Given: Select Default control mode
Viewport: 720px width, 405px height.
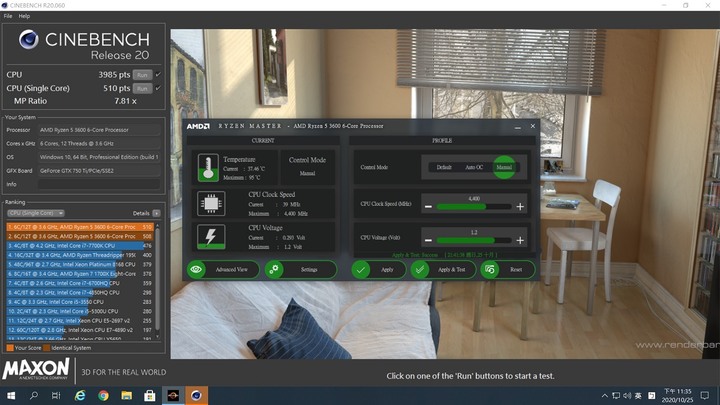Looking at the screenshot, I should tap(444, 167).
